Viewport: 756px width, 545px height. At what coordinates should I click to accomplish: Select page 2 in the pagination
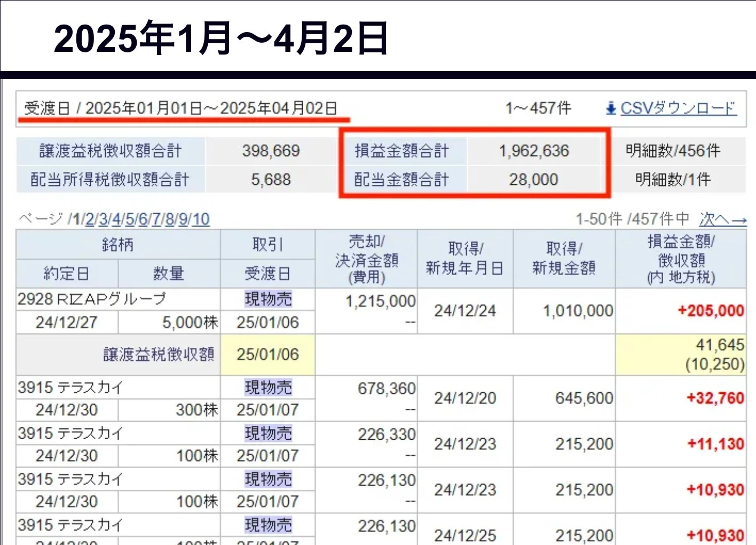(89, 219)
